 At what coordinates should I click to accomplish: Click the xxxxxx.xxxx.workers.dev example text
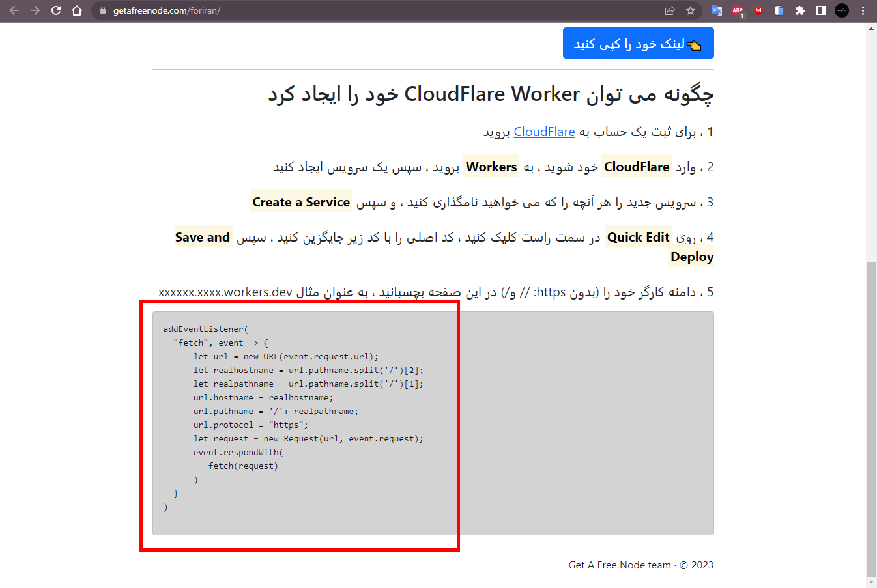tap(225, 292)
